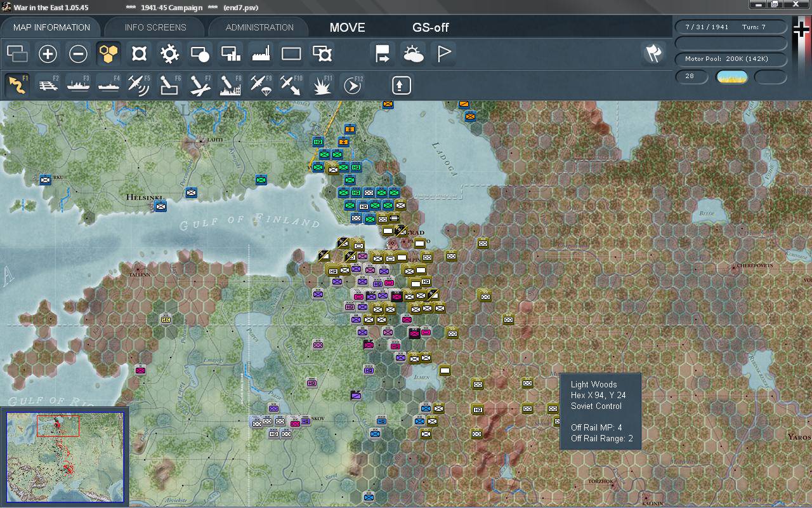The width and height of the screenshot is (812, 508).
Task: Click the Motor Pool 200K (142K) readout
Action: (731, 59)
